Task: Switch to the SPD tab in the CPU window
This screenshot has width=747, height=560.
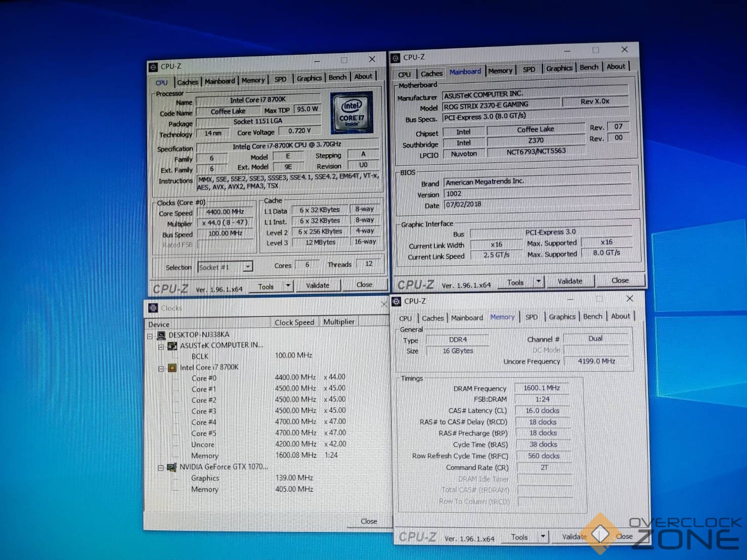Action: (x=281, y=79)
